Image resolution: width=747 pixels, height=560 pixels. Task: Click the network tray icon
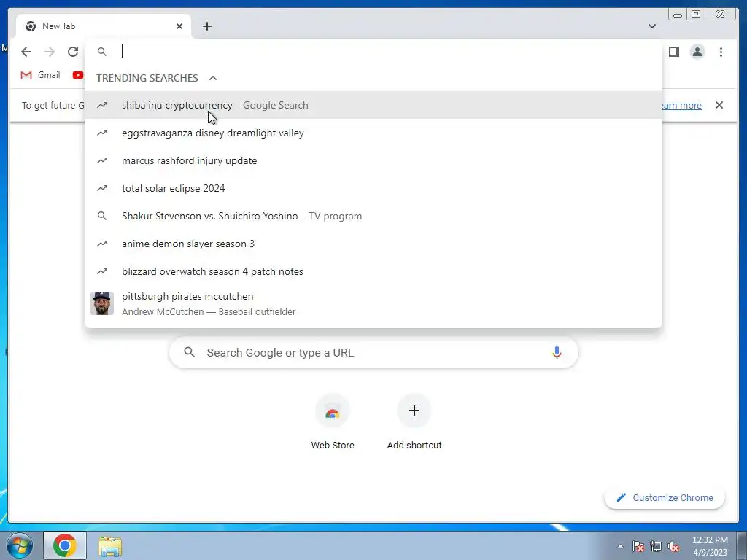point(656,546)
